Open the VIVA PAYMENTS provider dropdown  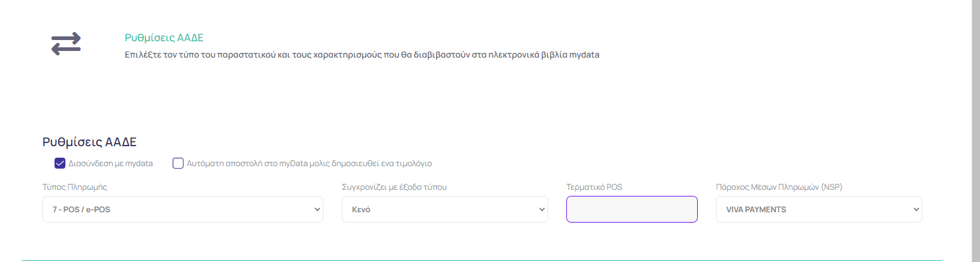(x=819, y=209)
